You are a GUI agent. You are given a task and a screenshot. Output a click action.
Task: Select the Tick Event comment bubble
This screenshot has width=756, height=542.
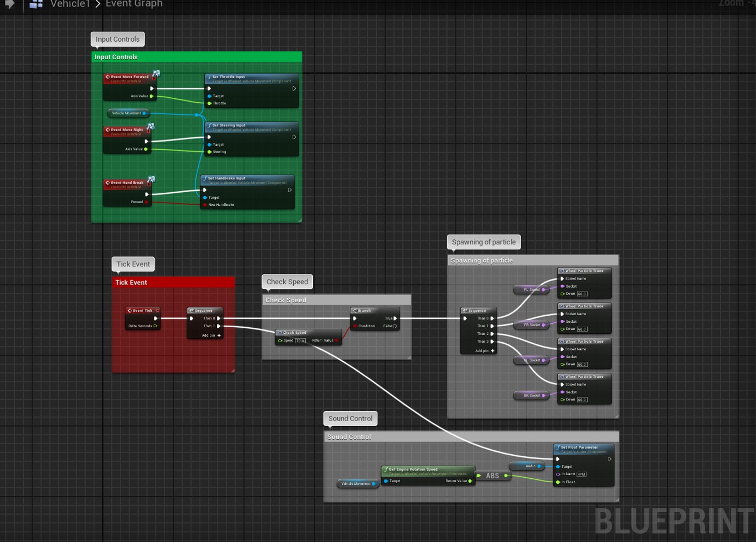(133, 264)
